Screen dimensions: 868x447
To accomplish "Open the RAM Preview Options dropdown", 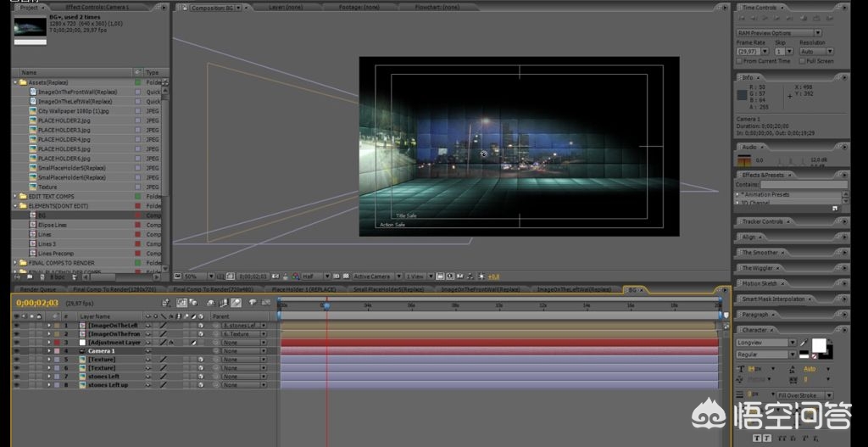I will tap(778, 33).
